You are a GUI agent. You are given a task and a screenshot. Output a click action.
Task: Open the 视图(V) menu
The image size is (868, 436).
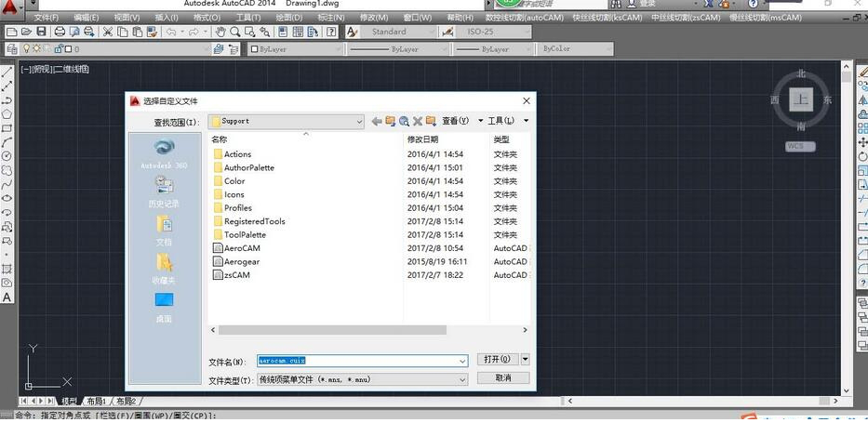(x=127, y=18)
